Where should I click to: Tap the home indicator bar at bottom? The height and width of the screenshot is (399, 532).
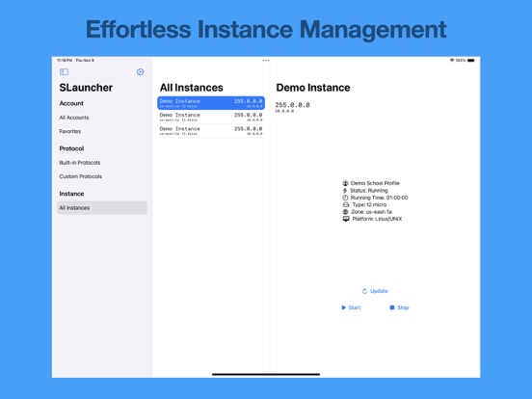pyautogui.click(x=266, y=374)
